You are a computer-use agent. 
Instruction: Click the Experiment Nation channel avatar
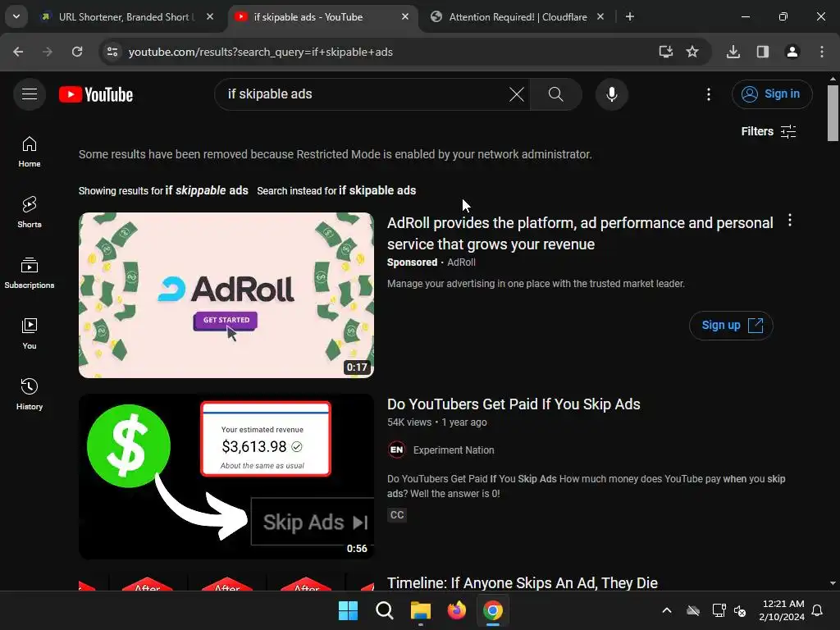[x=396, y=450]
